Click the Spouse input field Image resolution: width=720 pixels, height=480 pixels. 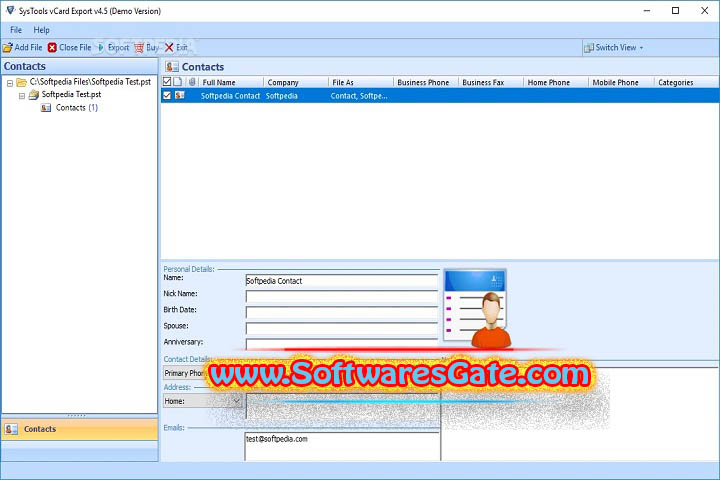342,329
